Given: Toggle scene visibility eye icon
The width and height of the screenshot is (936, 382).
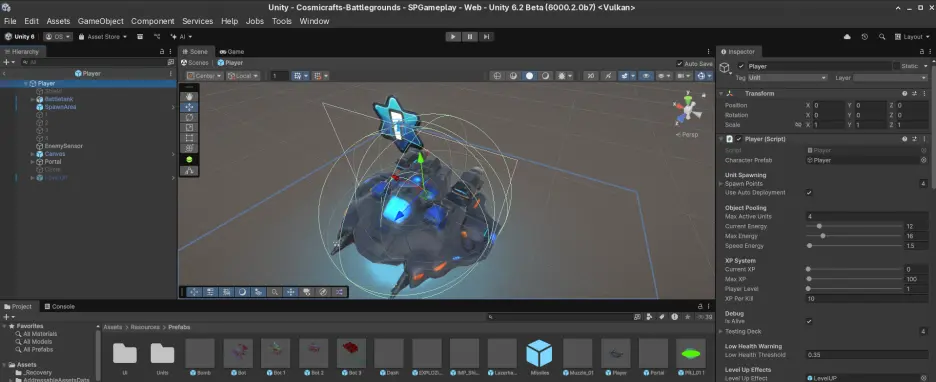Looking at the screenshot, I should click(645, 76).
